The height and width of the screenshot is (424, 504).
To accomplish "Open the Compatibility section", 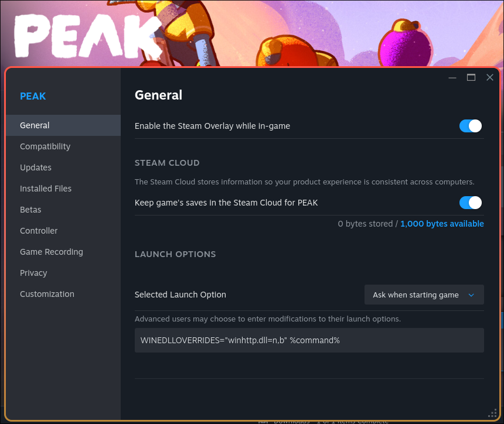I will pyautogui.click(x=45, y=146).
